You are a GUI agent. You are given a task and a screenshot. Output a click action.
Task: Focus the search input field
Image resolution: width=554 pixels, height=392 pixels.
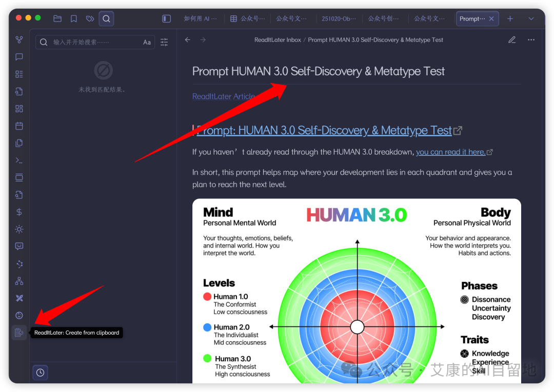(x=95, y=43)
